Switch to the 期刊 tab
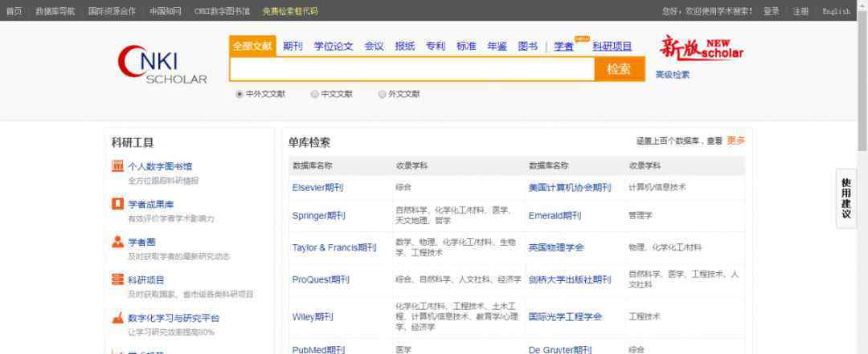 [293, 47]
